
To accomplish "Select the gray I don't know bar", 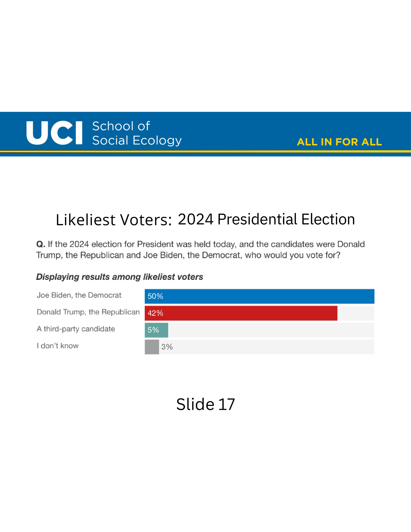I will (152, 347).
